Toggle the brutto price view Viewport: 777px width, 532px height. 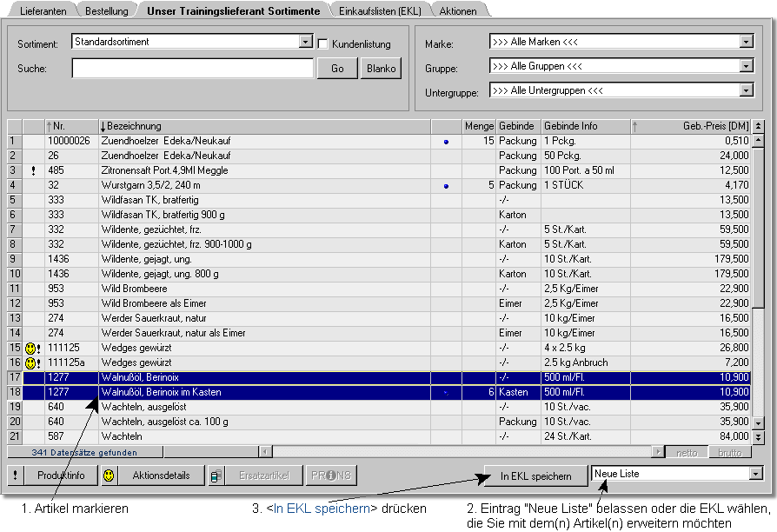pyautogui.click(x=730, y=453)
